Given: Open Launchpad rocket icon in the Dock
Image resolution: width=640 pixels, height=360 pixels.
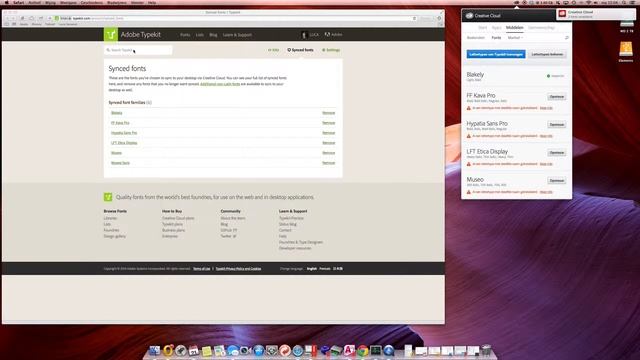Looking at the screenshot, I should 181,350.
